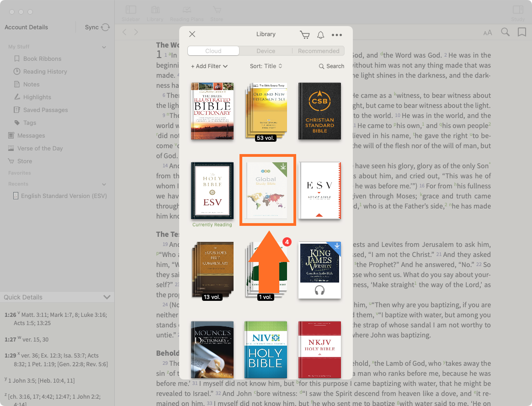Open the Expositor's Bible Commentary 13 vol.
Screen dimensions: 532x406
213,271
